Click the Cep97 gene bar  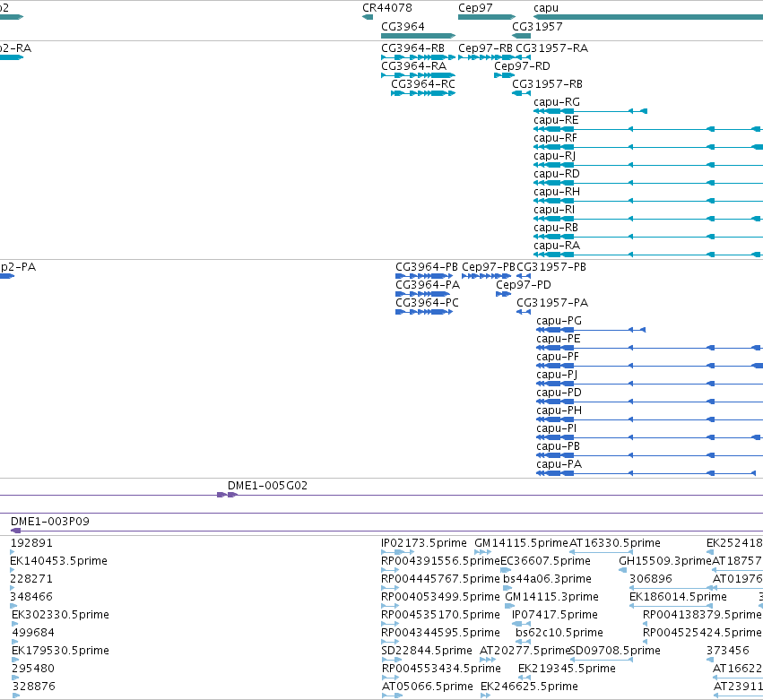(487, 17)
